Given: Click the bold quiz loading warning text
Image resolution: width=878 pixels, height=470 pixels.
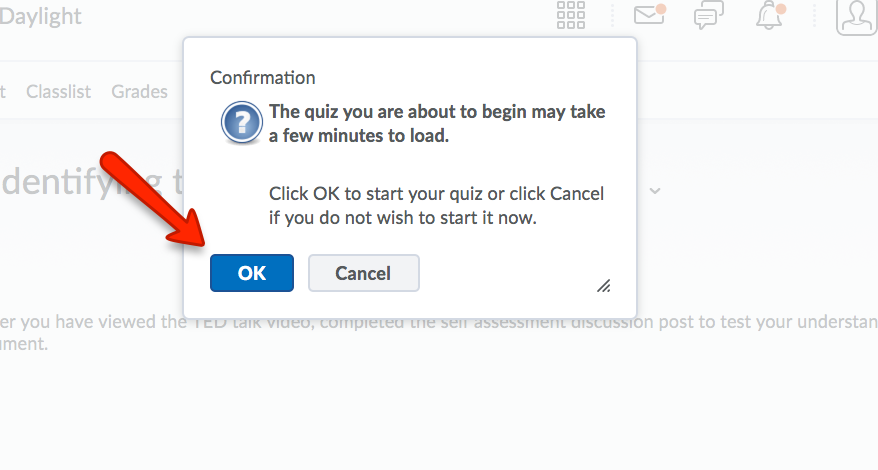Looking at the screenshot, I should pyautogui.click(x=437, y=124).
